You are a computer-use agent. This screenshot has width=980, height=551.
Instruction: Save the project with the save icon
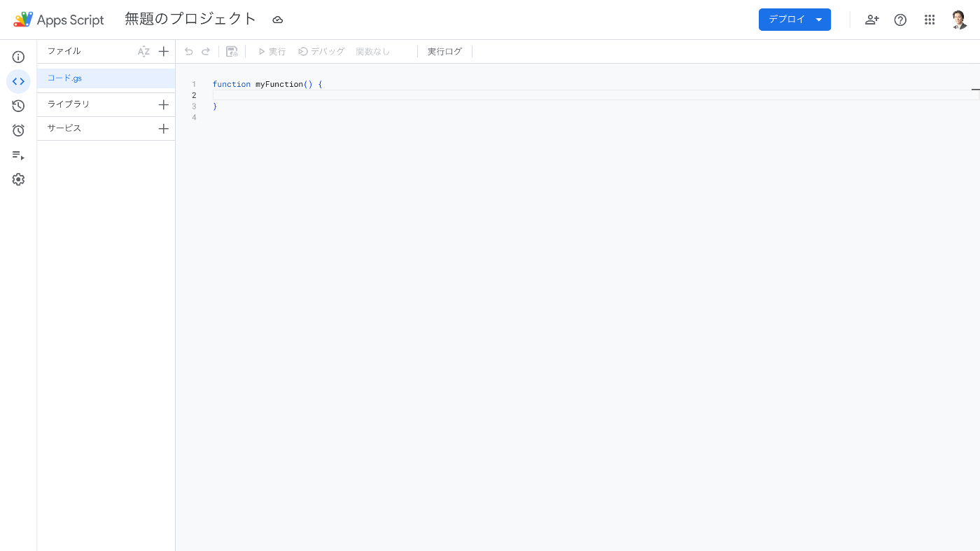232,51
